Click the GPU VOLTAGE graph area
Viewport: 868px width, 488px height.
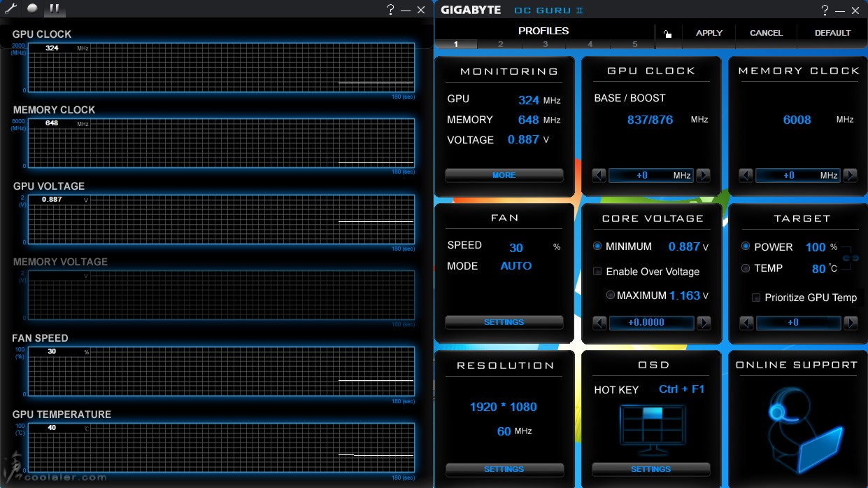tap(221, 219)
